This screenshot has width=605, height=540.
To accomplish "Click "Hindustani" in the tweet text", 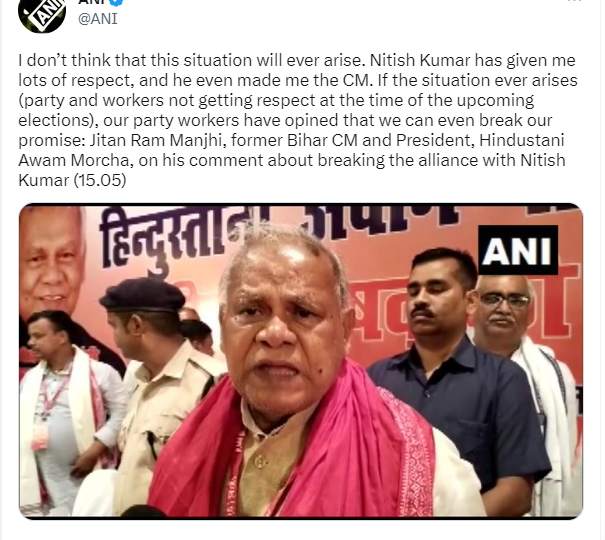I will click(522, 140).
